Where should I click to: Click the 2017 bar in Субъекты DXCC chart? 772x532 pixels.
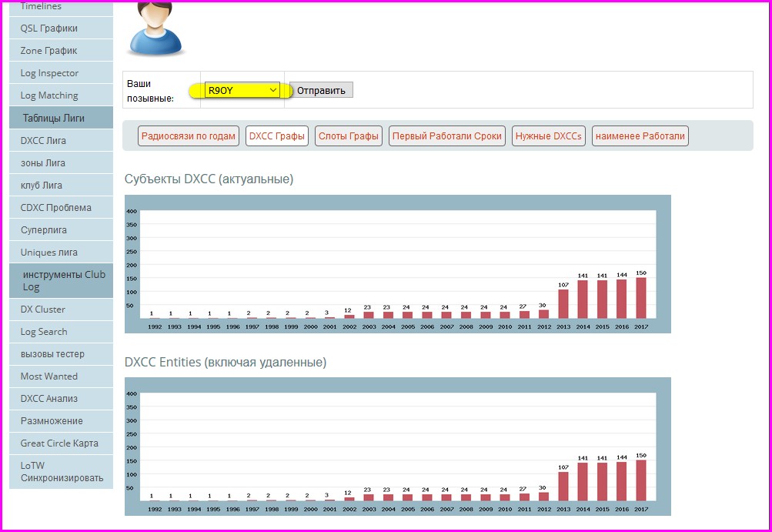click(640, 298)
